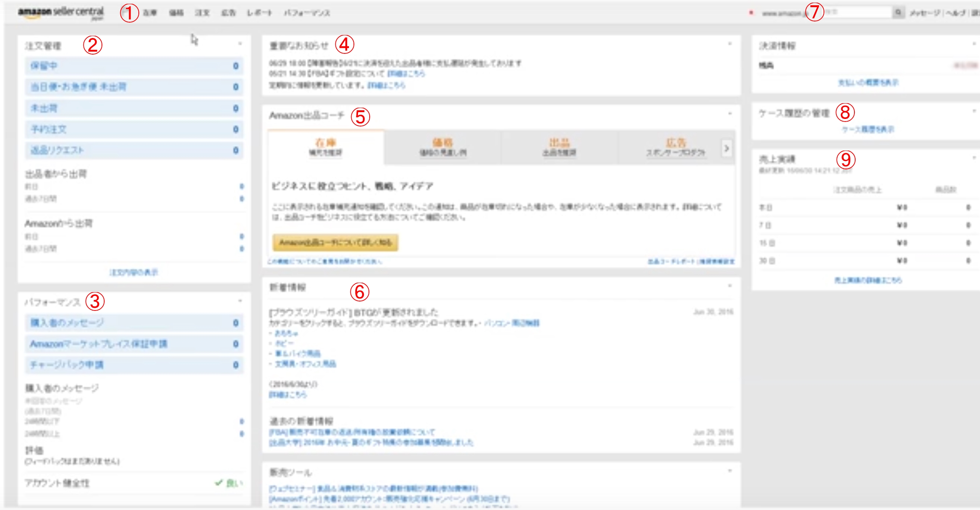980x510 pixels.
Task: Click the red flag icon beside www.amazon.jp
Action: click(751, 12)
